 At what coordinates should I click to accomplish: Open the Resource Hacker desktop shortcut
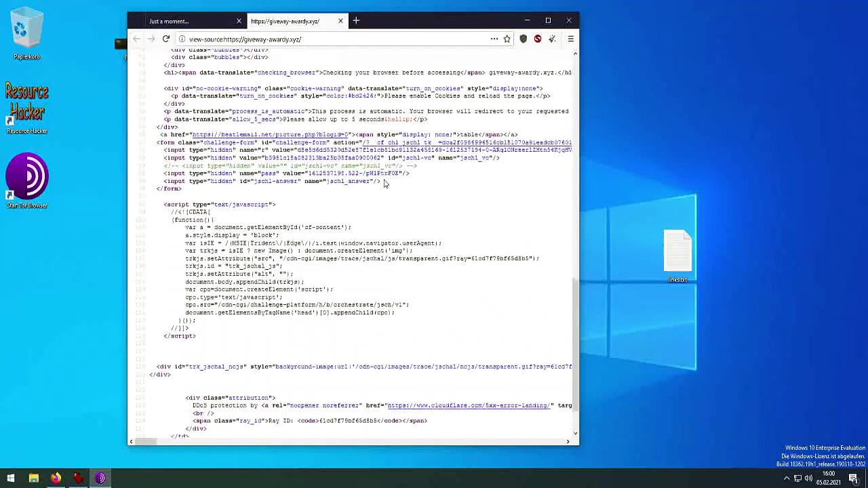27,107
